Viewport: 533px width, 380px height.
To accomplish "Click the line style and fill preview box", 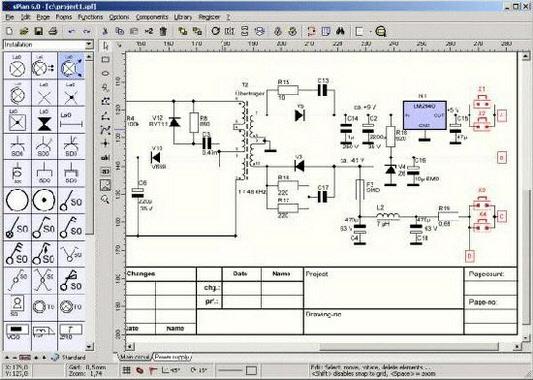I will 238,370.
